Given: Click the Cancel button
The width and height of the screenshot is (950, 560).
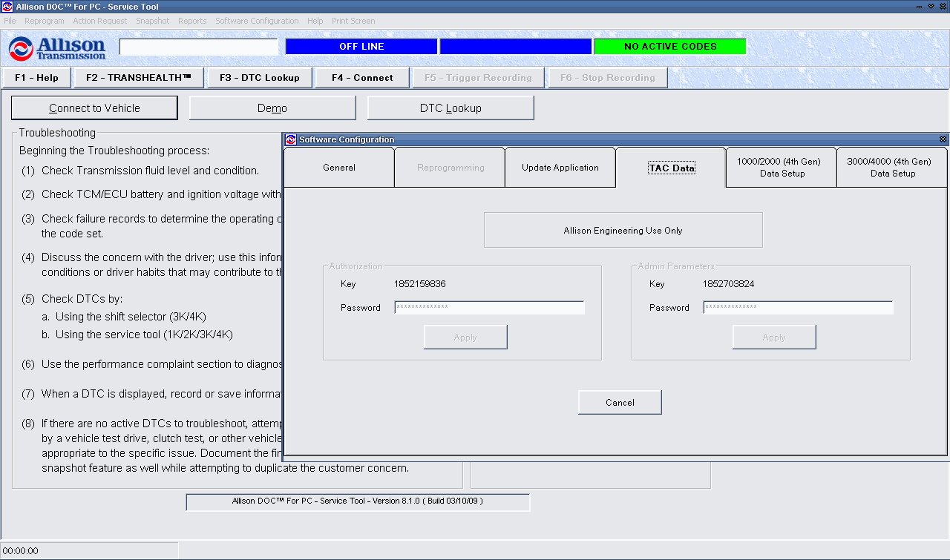Looking at the screenshot, I should (620, 403).
